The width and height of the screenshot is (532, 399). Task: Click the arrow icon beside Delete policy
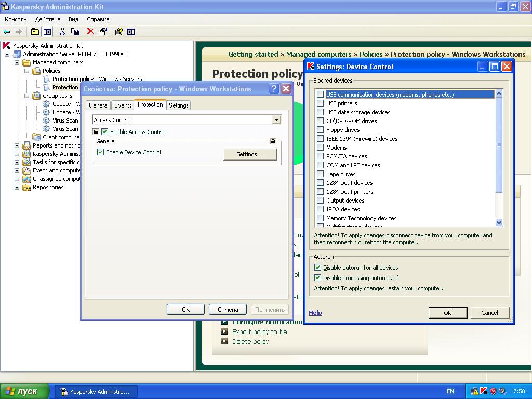tap(224, 341)
